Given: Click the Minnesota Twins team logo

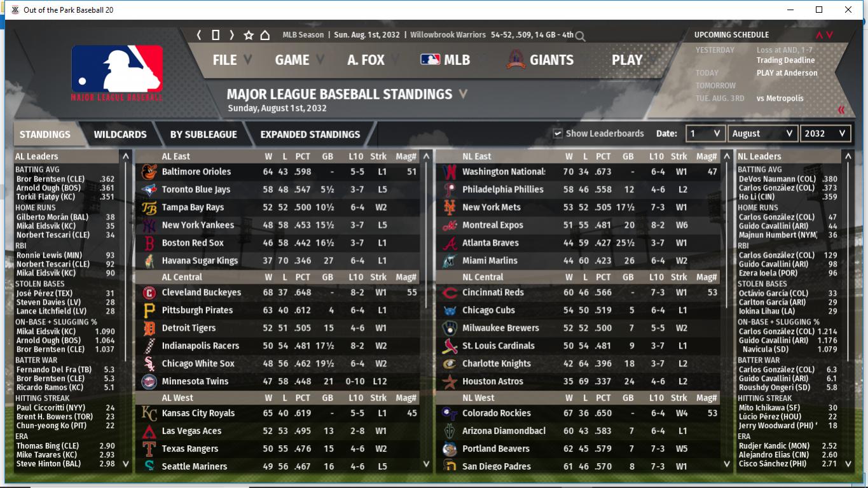Looking at the screenshot, I should (x=149, y=382).
